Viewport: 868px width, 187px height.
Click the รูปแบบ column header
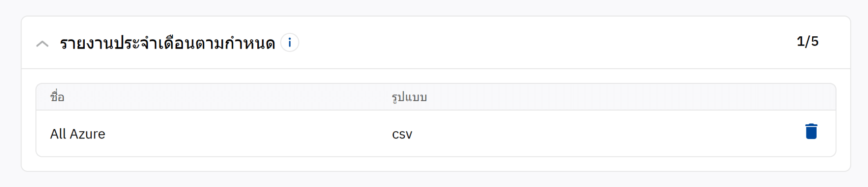(x=409, y=97)
